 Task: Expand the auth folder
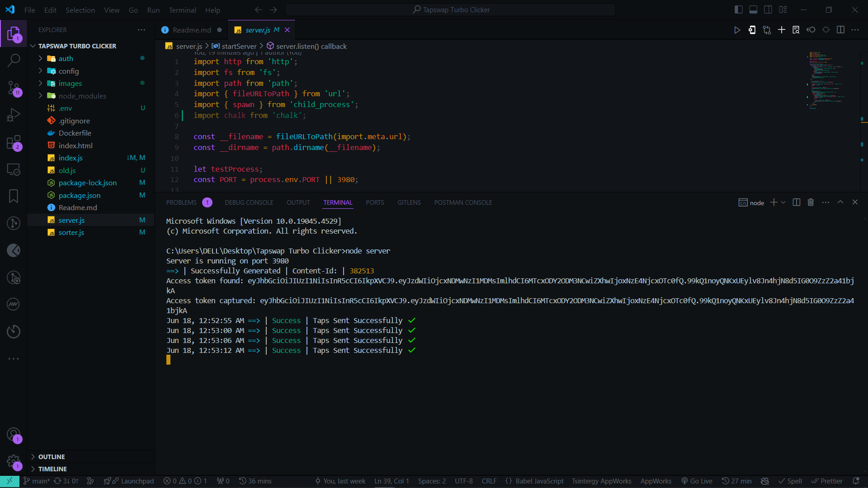coord(66,58)
